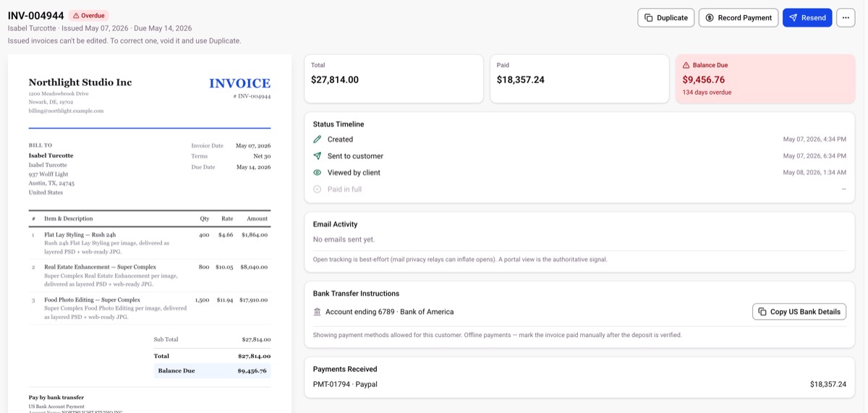Image resolution: width=868 pixels, height=413 pixels.
Task: Click the Pay by bank transfer heading
Action: click(56, 397)
